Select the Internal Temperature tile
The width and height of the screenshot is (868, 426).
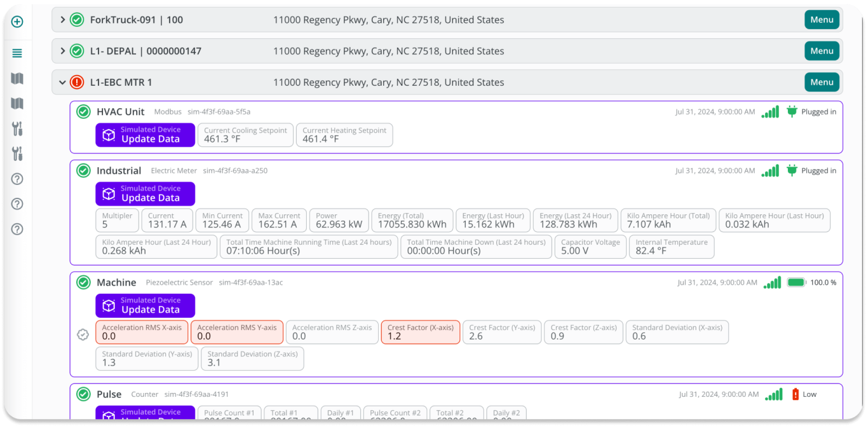[x=672, y=247]
